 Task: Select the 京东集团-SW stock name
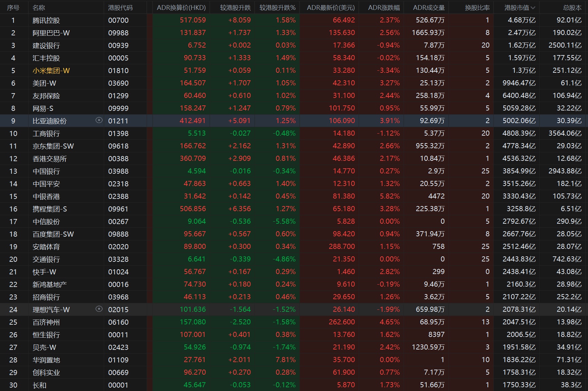tap(53, 146)
